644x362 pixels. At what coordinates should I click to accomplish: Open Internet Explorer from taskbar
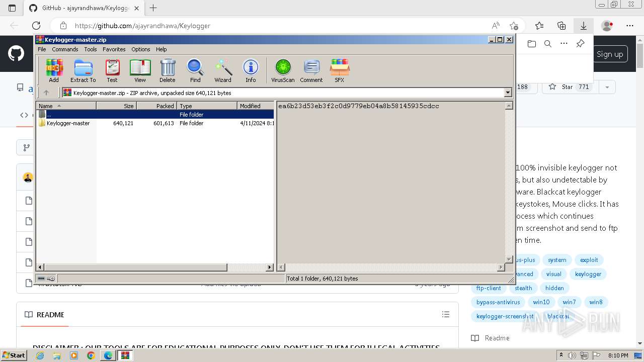click(40, 355)
